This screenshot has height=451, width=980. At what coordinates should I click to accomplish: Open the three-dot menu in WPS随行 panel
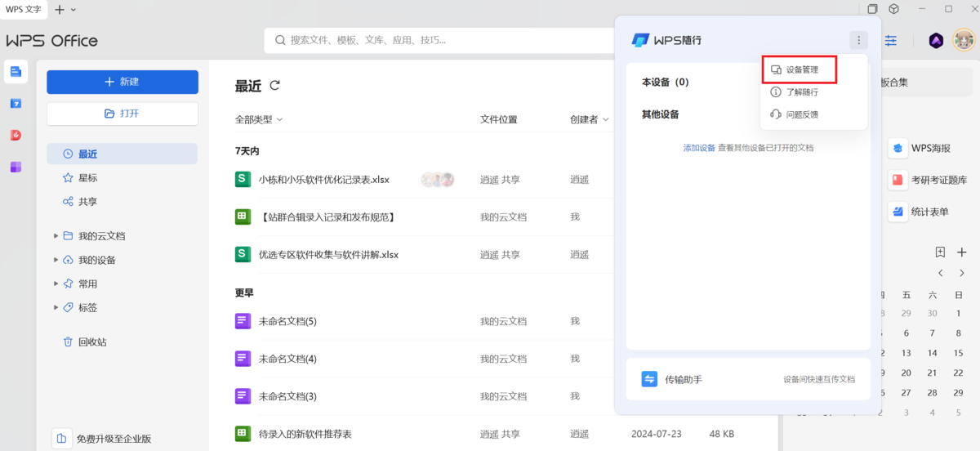point(857,40)
